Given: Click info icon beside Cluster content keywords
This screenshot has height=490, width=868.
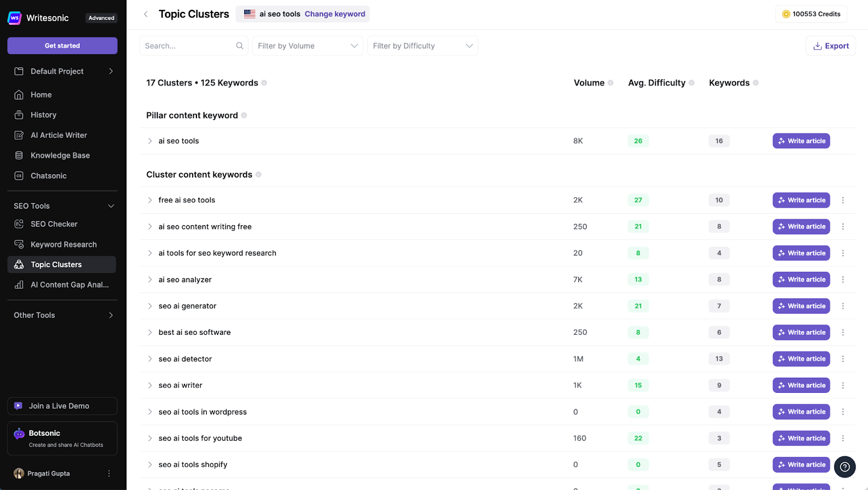Looking at the screenshot, I should click(x=258, y=175).
